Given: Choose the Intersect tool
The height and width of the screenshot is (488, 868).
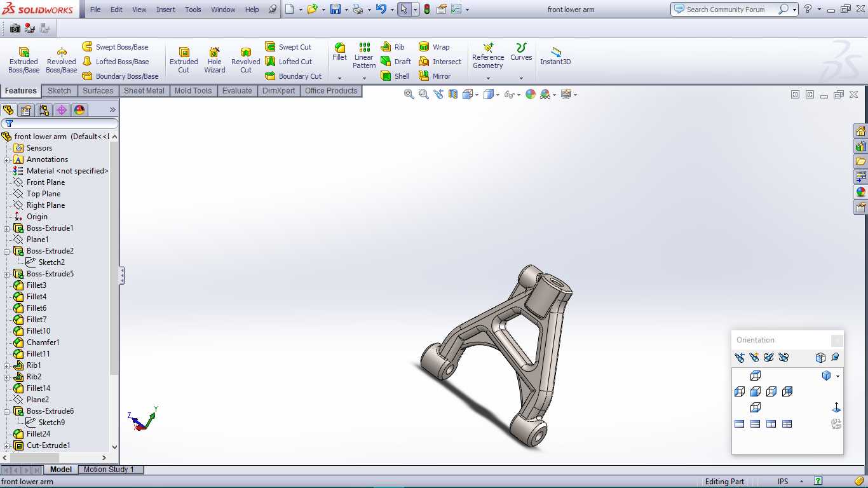Looking at the screenshot, I should coord(440,62).
